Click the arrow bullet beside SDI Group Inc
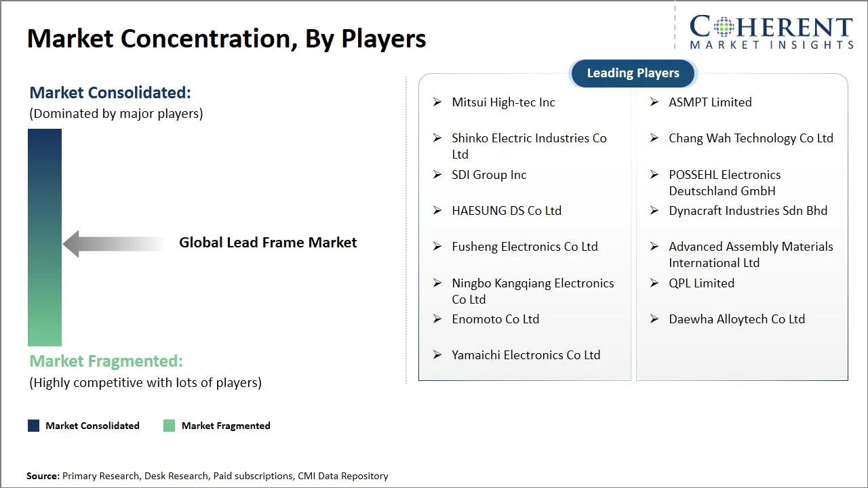868x488 pixels. (x=437, y=175)
